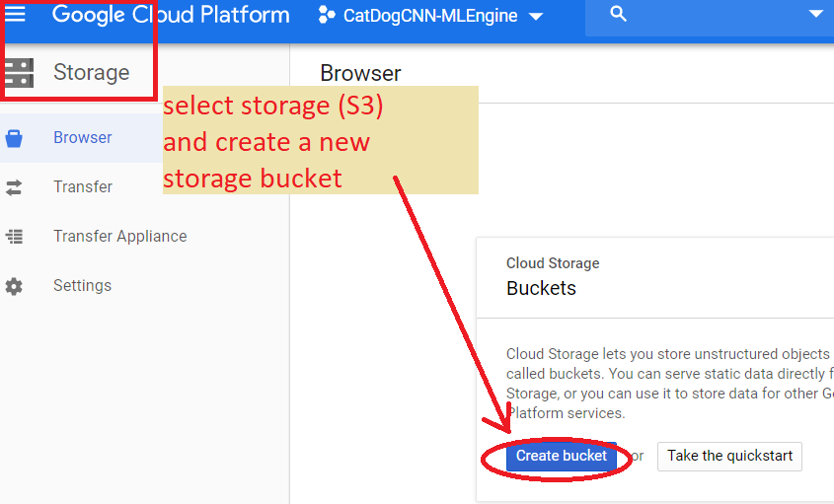Click the project hexagon dots icon

tap(327, 16)
